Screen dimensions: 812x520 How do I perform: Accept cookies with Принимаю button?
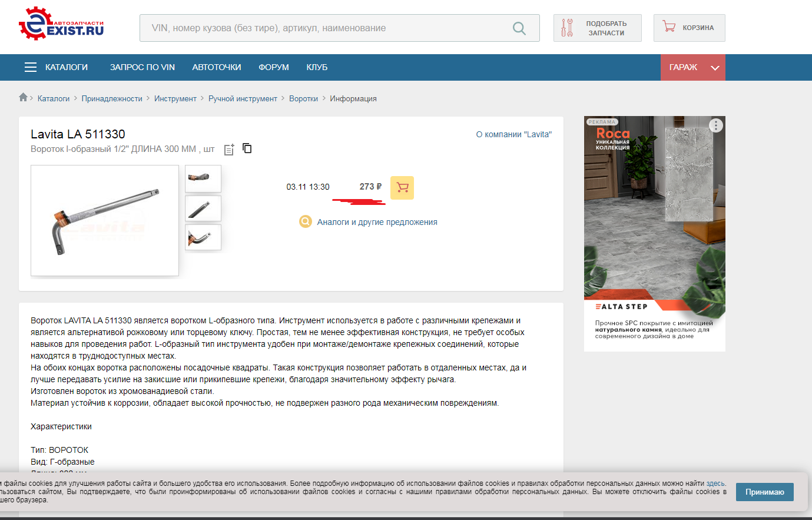[x=765, y=492]
